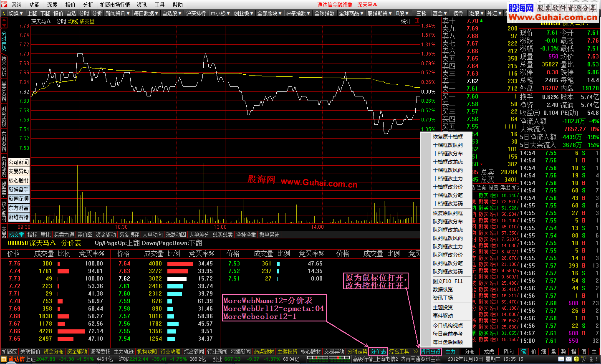Select the 势 view button at bottom right
Viewport: 601px width, 364px height.
(563, 351)
